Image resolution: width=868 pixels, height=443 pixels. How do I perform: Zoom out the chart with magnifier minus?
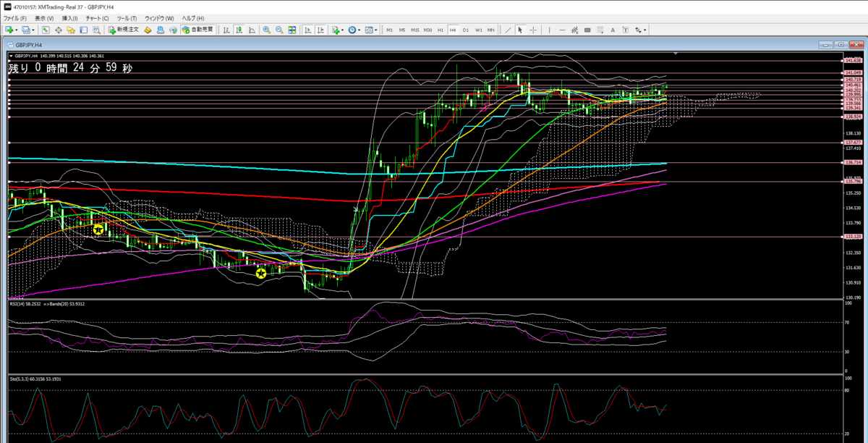pyautogui.click(x=279, y=30)
